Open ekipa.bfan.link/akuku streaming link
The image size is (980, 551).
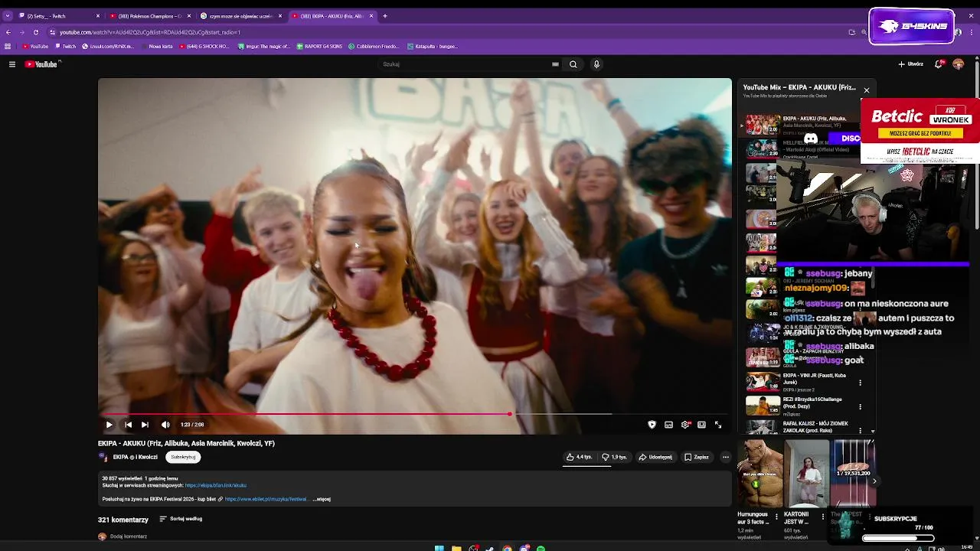pos(216,485)
